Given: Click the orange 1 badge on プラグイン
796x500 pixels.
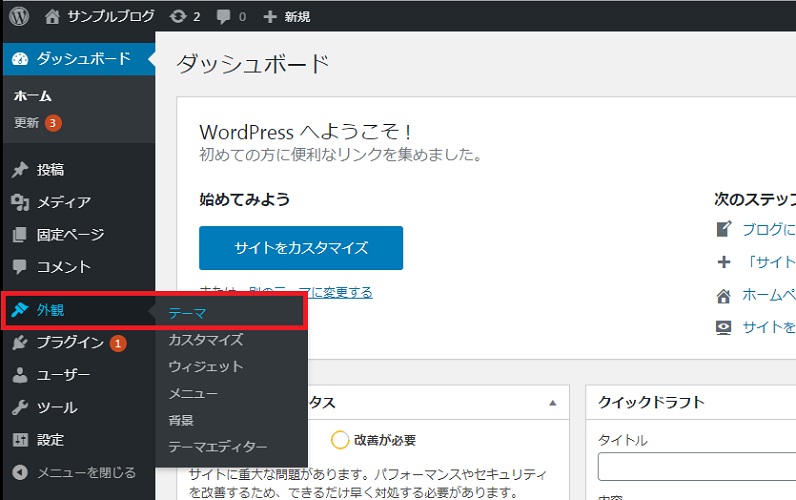Looking at the screenshot, I should 118,344.
